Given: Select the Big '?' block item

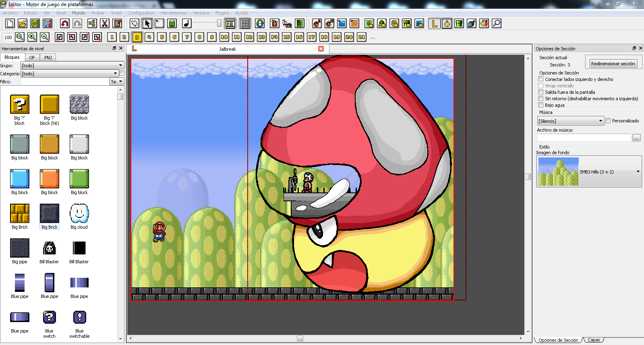Looking at the screenshot, I should 20,110.
